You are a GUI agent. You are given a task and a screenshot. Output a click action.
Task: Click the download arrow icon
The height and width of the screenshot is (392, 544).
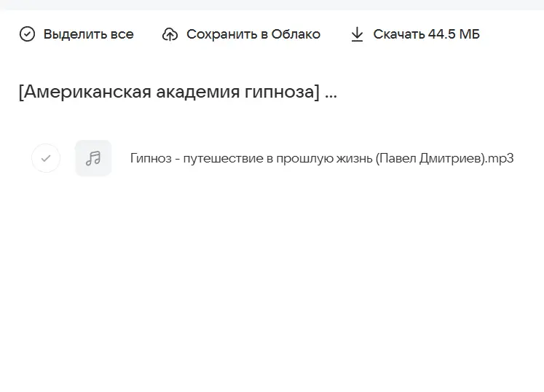pos(357,34)
